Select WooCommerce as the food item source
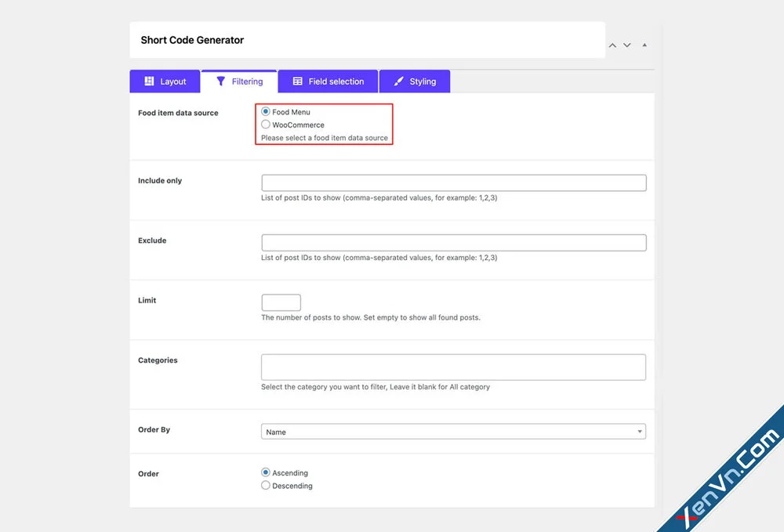Viewport: 784px width, 532px height. tap(264, 123)
